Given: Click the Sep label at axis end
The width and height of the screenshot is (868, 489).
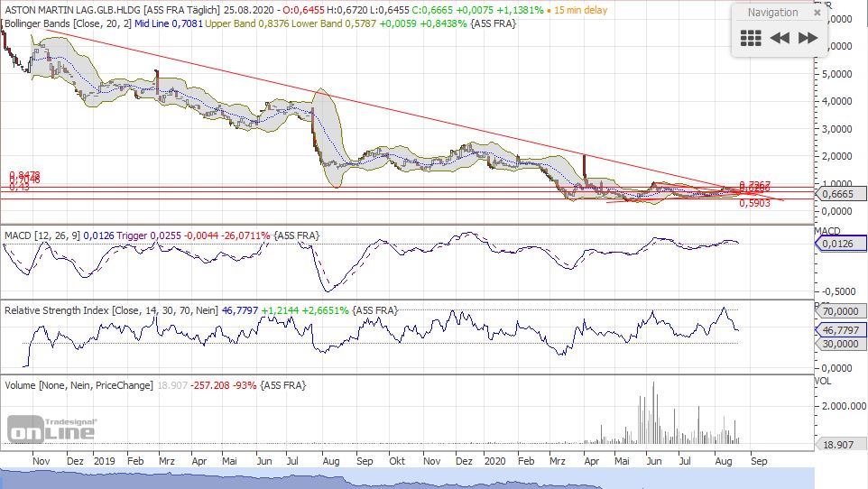Looking at the screenshot, I should [759, 461].
